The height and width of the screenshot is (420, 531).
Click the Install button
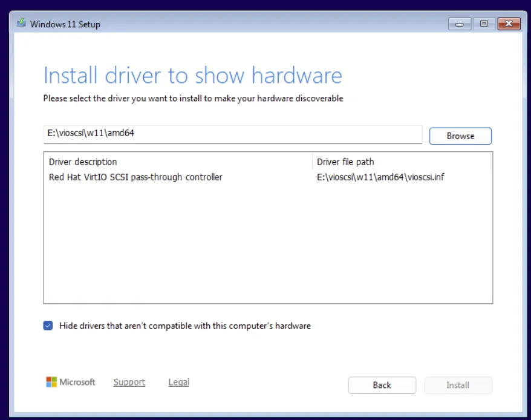coord(458,385)
